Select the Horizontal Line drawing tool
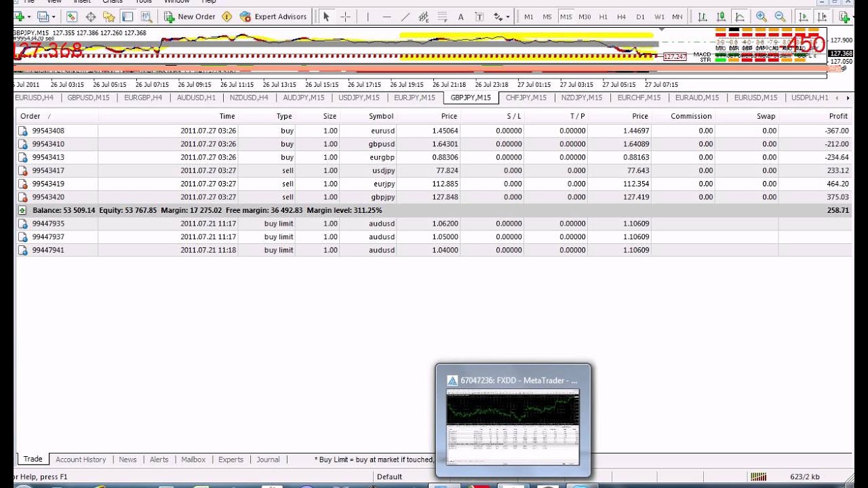 [387, 16]
